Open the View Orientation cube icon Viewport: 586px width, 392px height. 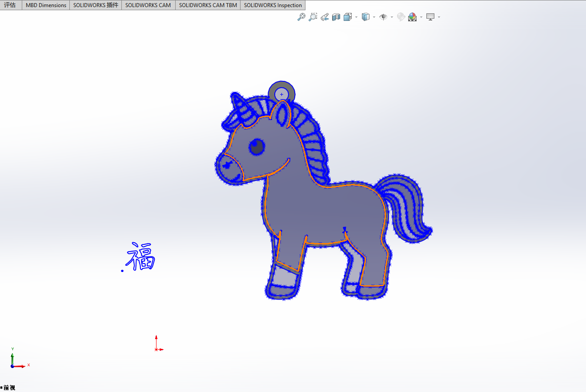[348, 17]
